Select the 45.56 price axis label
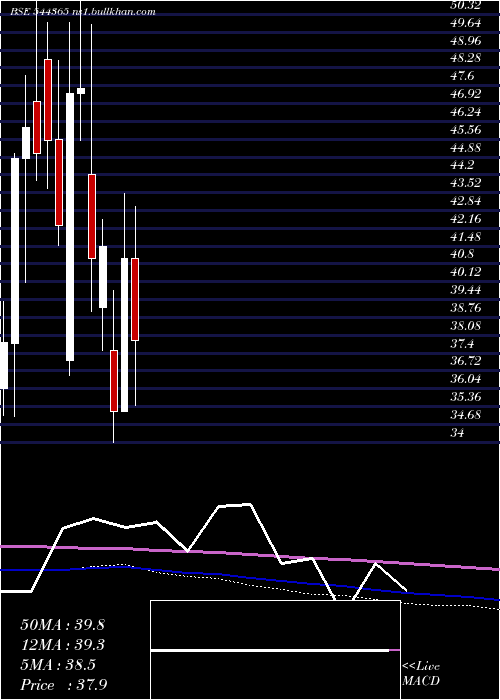Viewport: 500px width, 700px height. [466, 130]
